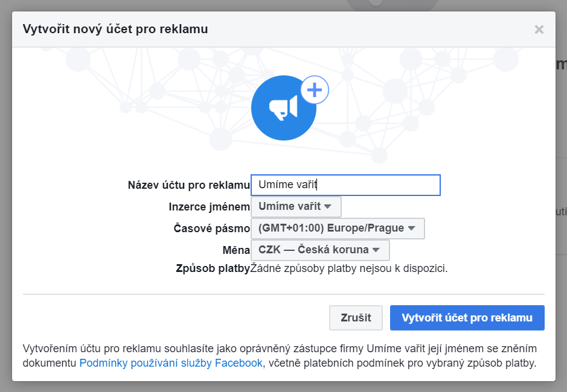Click the 'Způsob platby' label
Screen dimensions: 567x392
tap(213, 268)
